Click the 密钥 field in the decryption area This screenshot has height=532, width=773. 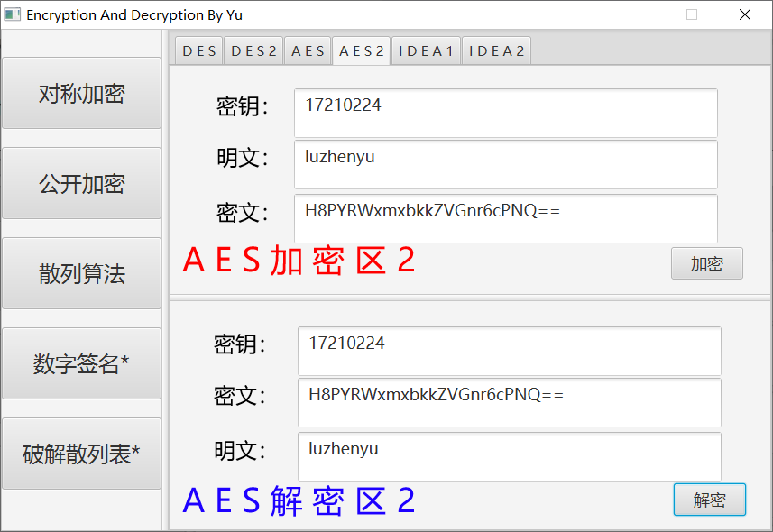510,351
